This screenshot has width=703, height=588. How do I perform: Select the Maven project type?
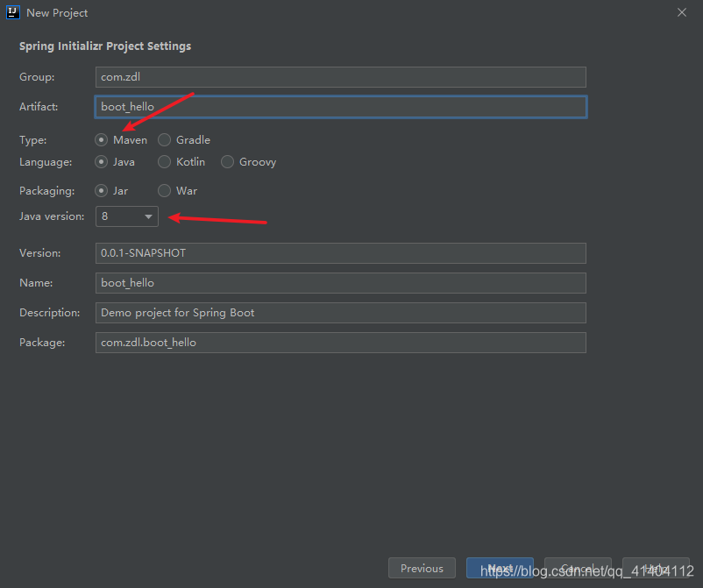(121, 140)
